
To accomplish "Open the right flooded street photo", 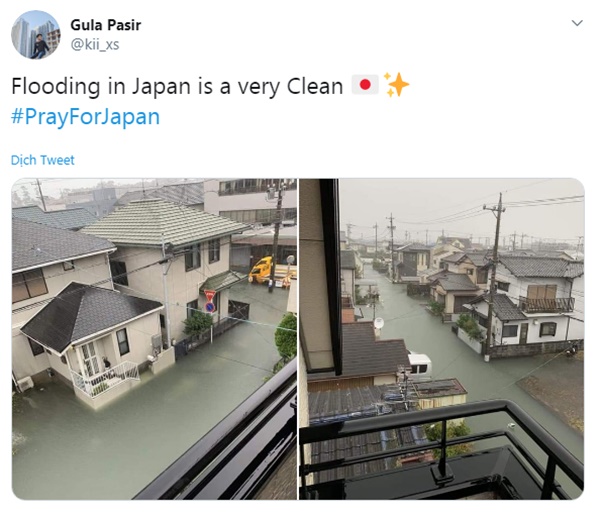I will pos(441,338).
